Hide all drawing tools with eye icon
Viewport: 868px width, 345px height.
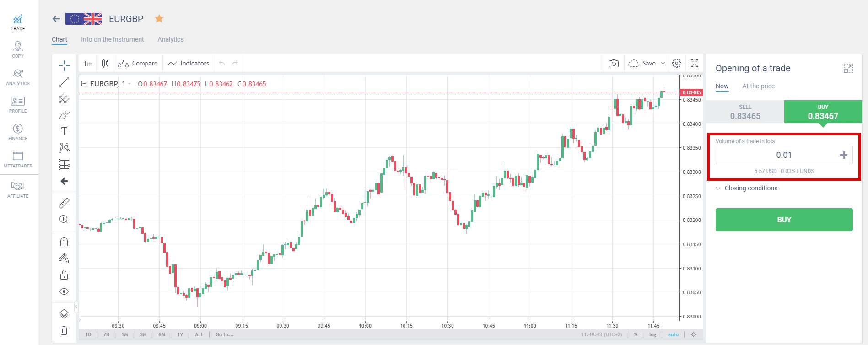pyautogui.click(x=64, y=291)
